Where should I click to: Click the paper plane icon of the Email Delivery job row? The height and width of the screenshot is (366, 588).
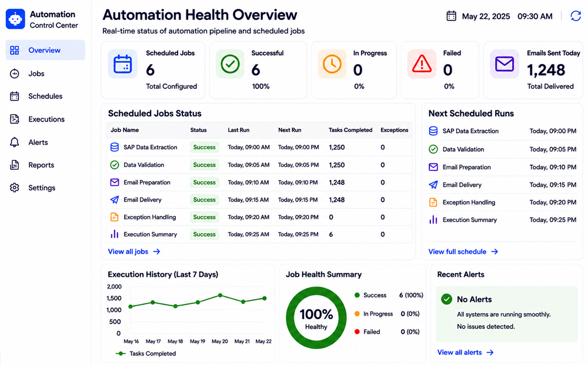[115, 200]
